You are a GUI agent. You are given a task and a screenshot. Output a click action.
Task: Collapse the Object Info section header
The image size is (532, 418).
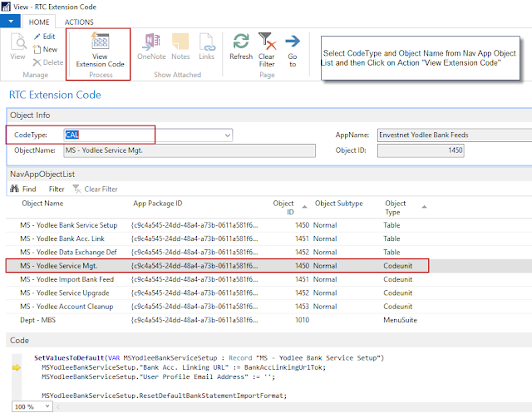pyautogui.click(x=268, y=116)
